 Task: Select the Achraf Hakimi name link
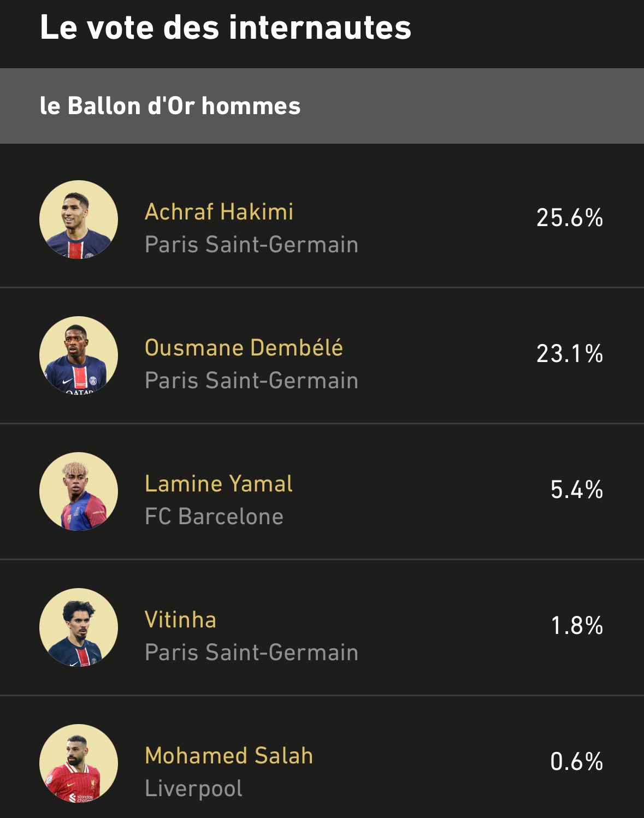click(x=219, y=212)
